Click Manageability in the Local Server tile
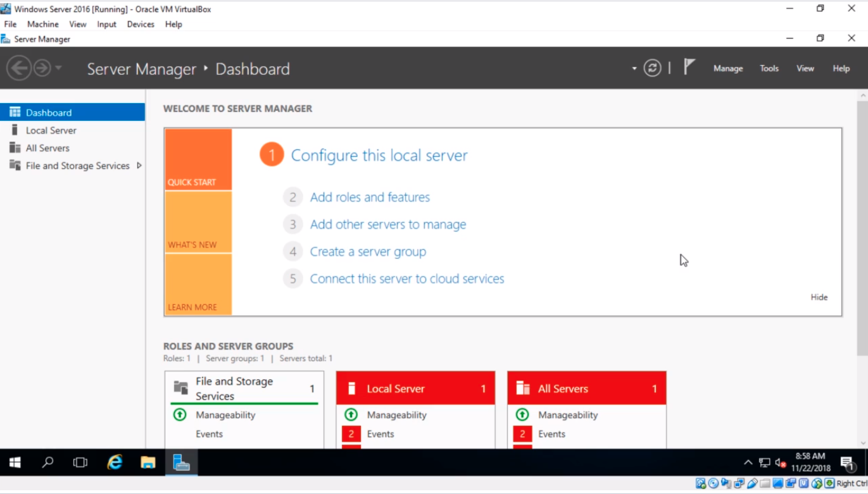 point(397,415)
